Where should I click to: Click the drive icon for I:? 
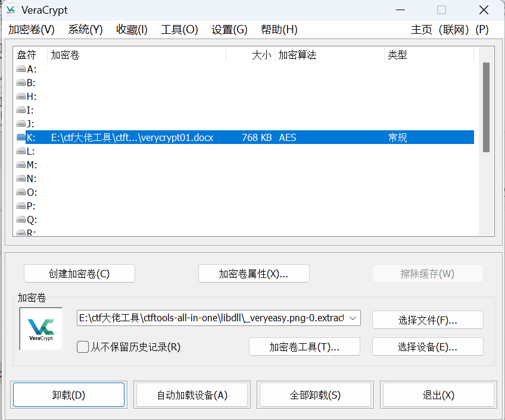click(x=21, y=110)
